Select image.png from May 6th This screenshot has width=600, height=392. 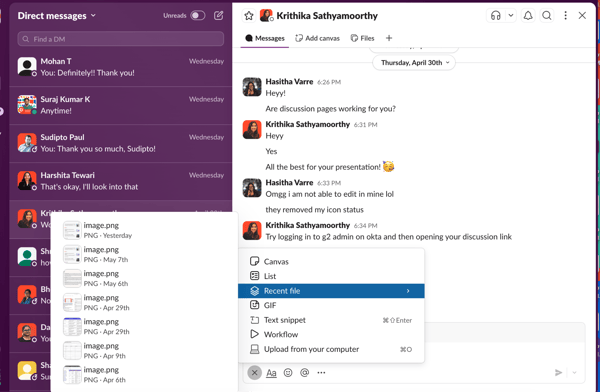(143, 278)
